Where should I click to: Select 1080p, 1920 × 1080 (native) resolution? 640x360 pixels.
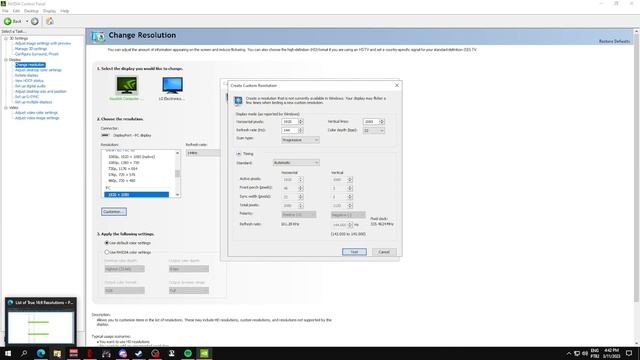pyautogui.click(x=131, y=157)
